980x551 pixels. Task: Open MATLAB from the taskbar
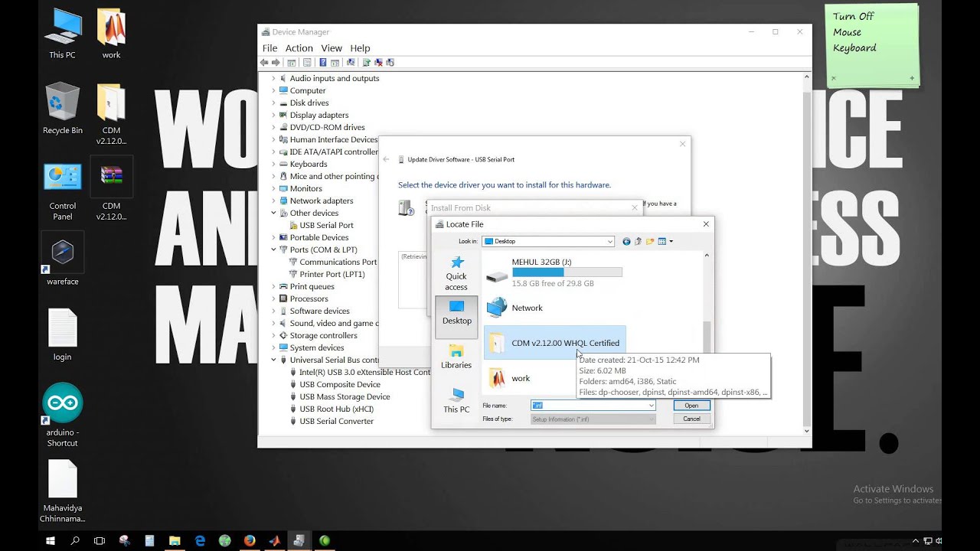(274, 541)
